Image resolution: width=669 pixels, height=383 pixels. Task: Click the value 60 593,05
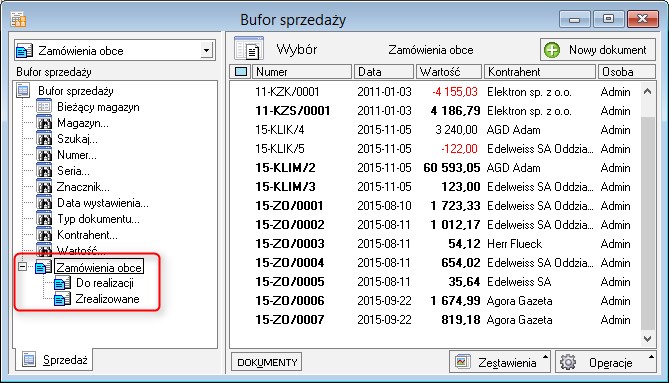coord(451,168)
